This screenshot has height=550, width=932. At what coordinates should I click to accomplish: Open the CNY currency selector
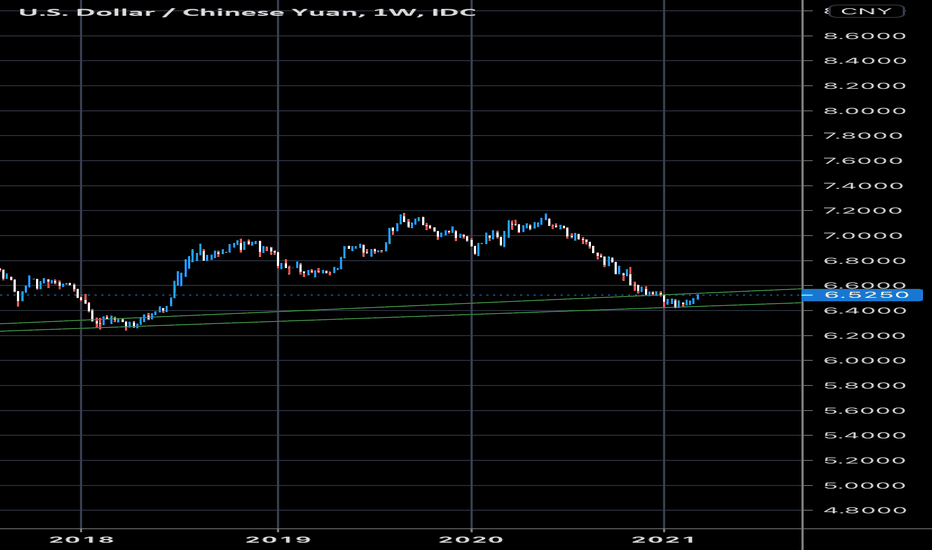[x=866, y=11]
